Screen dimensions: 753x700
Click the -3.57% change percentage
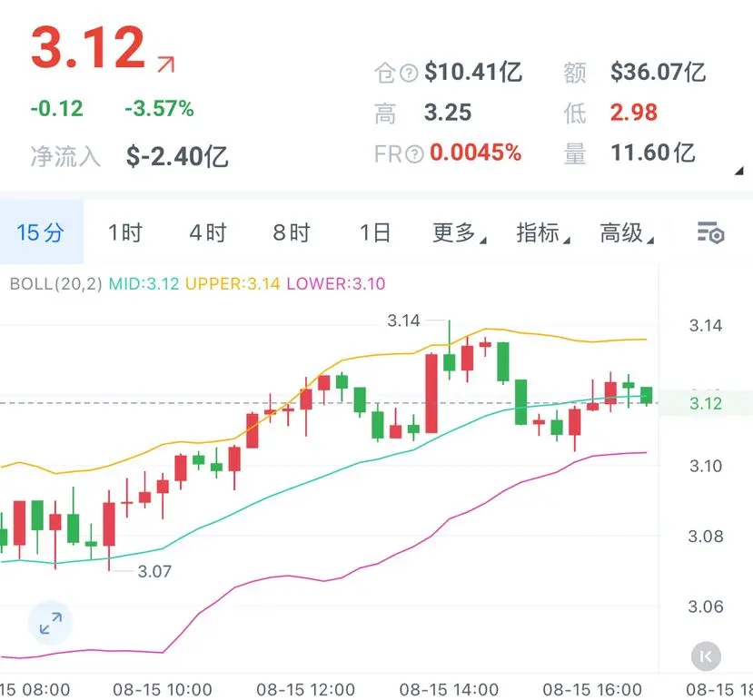click(x=159, y=109)
